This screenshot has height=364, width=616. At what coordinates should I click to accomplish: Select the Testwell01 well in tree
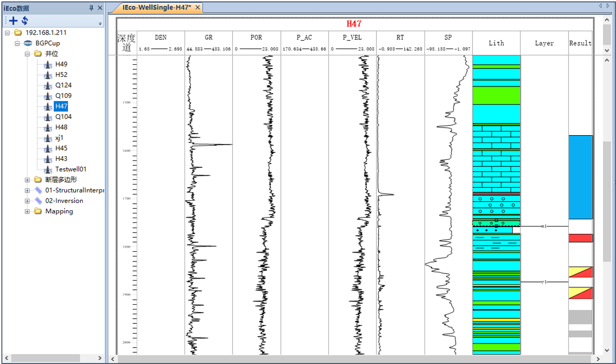70,169
